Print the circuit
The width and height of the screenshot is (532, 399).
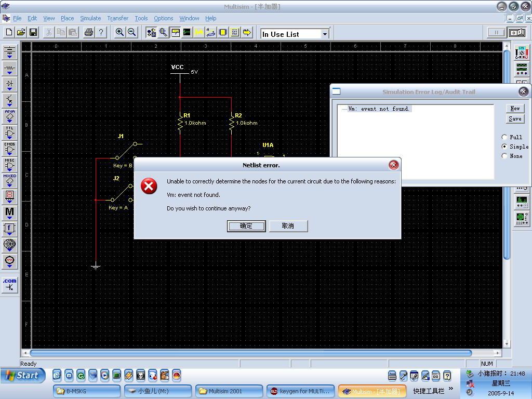pos(89,33)
